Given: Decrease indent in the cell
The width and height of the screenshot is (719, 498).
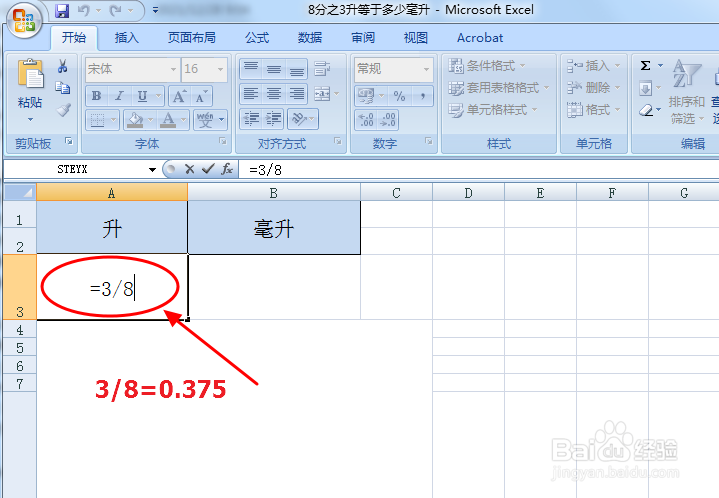Looking at the screenshot, I should (250, 119).
